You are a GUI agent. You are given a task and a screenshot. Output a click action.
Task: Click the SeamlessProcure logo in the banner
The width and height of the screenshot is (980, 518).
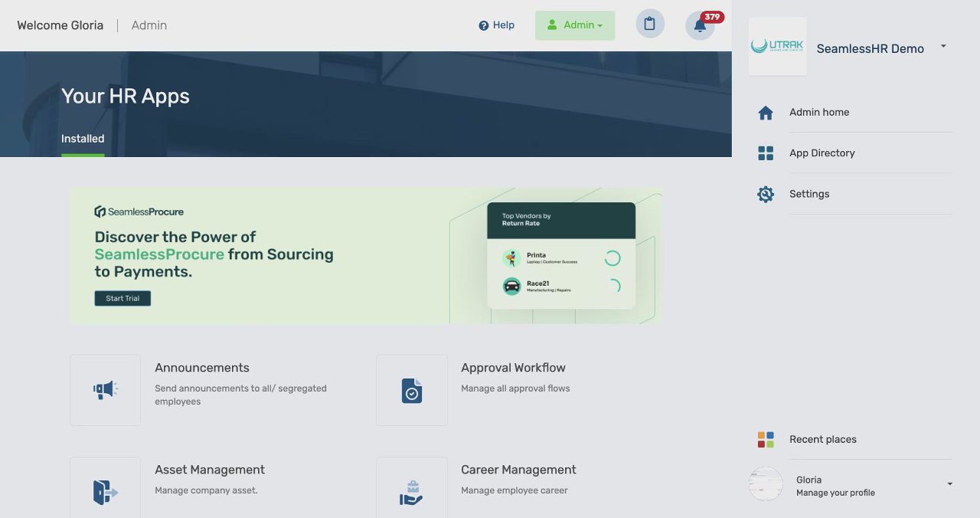[x=139, y=211]
